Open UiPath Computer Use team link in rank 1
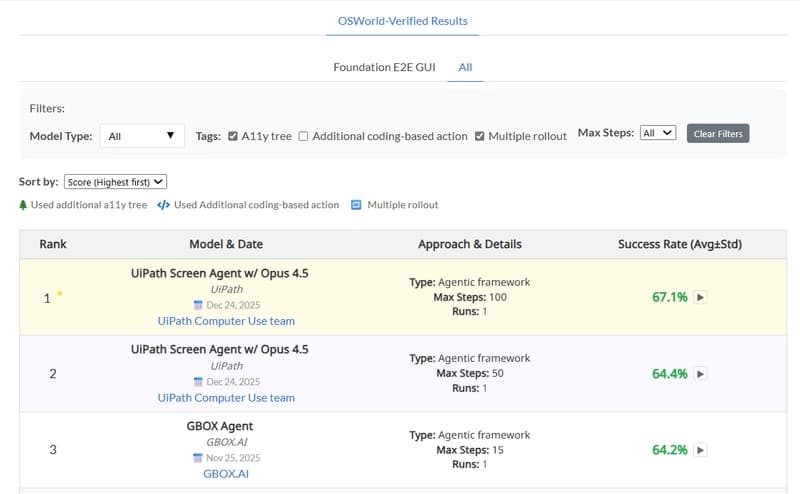 [226, 321]
